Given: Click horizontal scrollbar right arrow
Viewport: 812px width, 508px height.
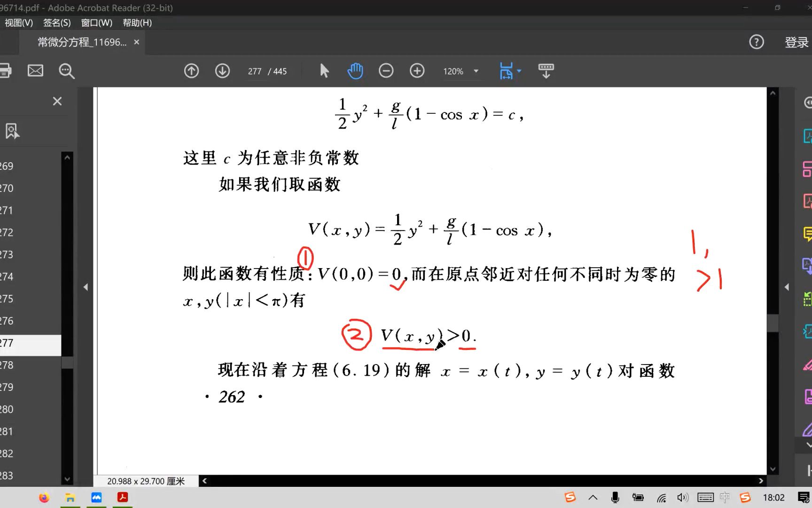Looking at the screenshot, I should pyautogui.click(x=761, y=481).
